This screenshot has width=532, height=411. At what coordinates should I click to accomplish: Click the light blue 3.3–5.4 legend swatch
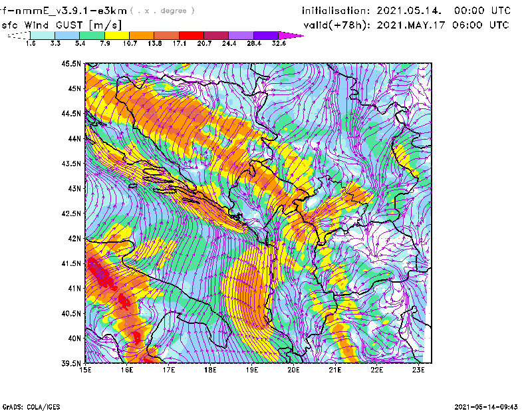click(x=67, y=35)
